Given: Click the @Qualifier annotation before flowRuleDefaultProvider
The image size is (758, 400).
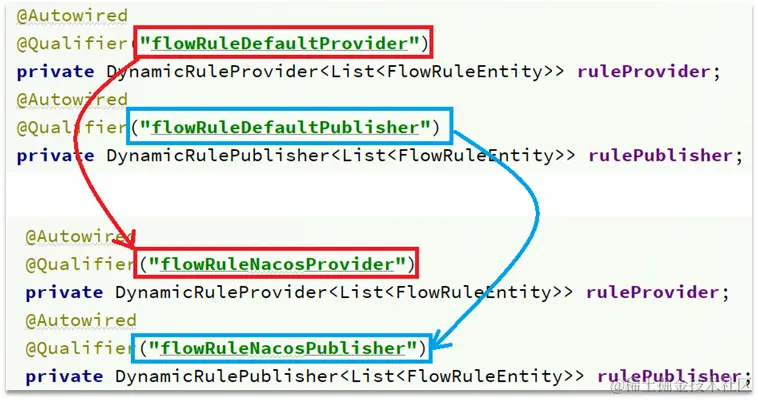Looking at the screenshot, I should [72, 44].
